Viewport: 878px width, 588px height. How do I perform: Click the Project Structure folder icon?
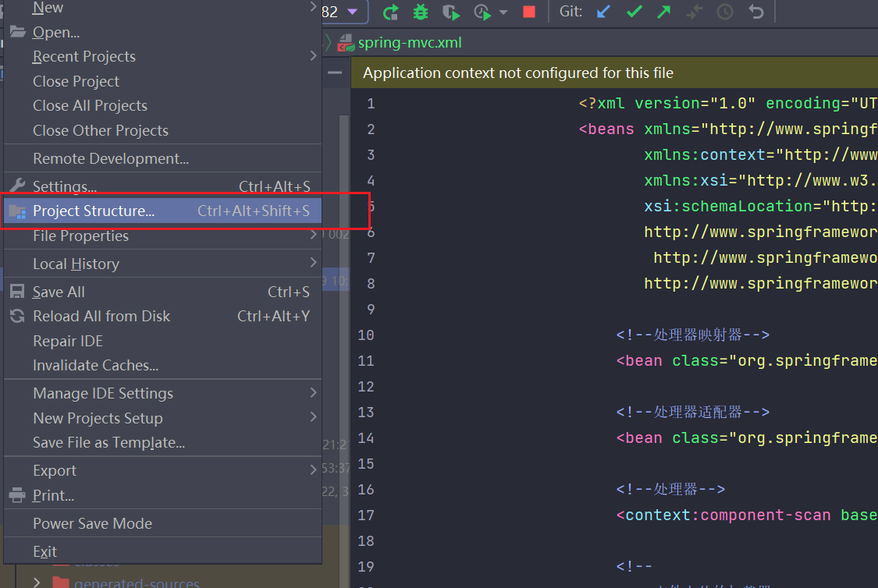tap(17, 211)
